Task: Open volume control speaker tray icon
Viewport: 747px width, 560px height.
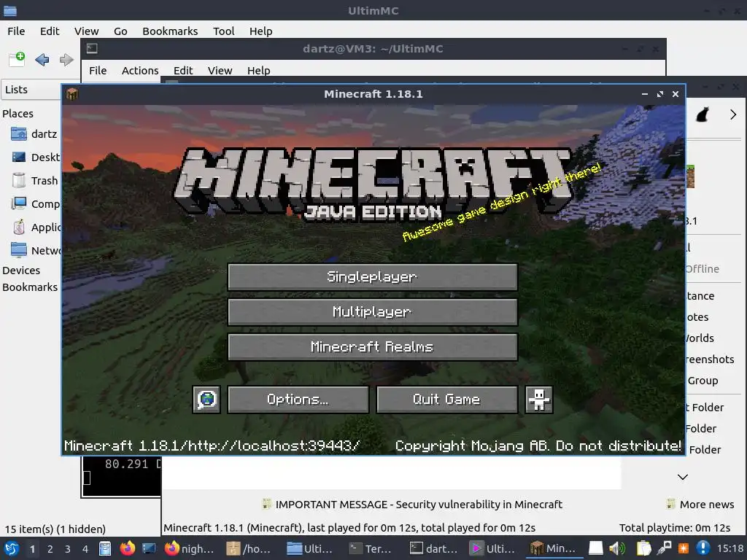Action: [x=617, y=548]
